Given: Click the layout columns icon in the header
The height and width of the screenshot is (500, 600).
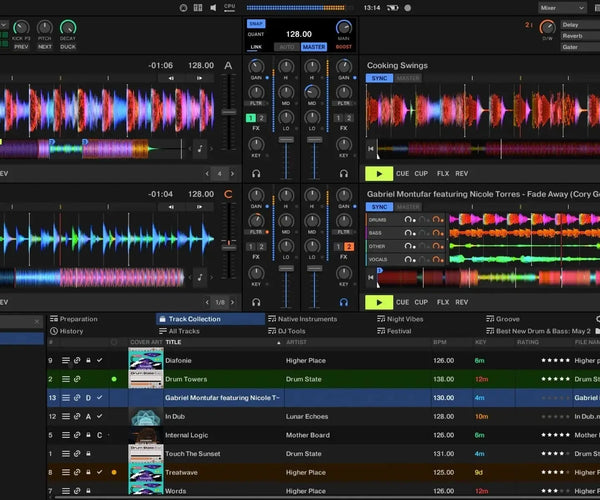Looking at the screenshot, I should 198,7.
